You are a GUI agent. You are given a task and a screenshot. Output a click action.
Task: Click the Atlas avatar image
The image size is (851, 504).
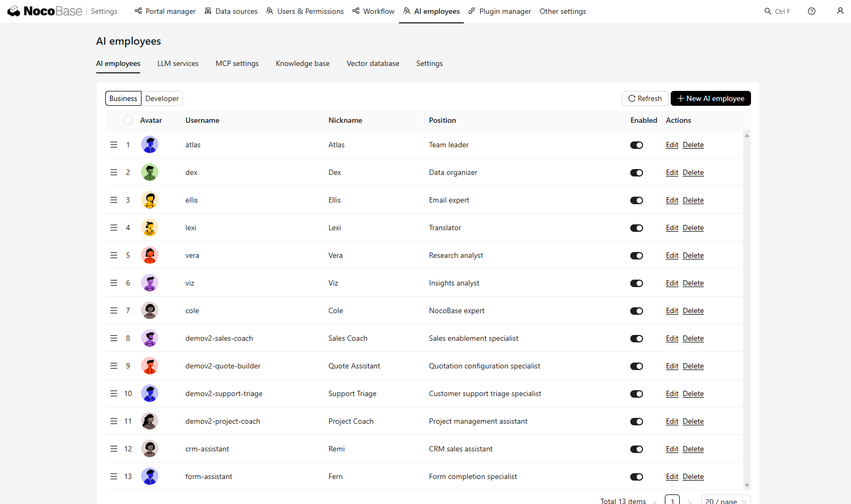150,145
